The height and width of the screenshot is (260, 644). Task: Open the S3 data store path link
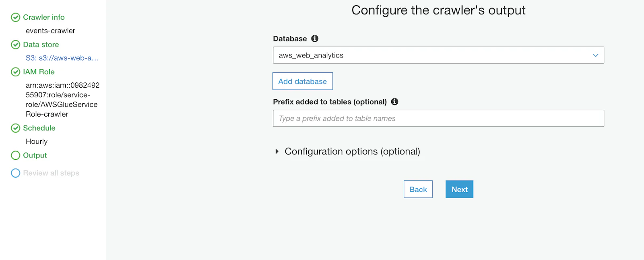tap(62, 58)
